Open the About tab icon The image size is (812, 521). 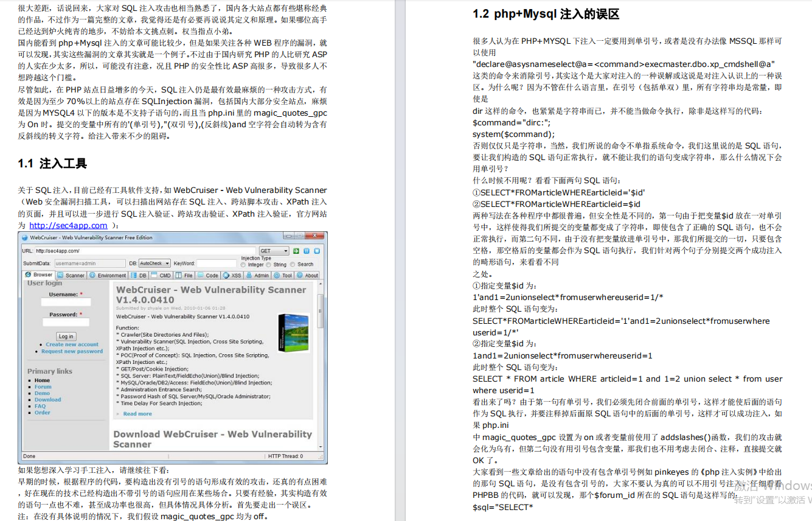tap(300, 275)
